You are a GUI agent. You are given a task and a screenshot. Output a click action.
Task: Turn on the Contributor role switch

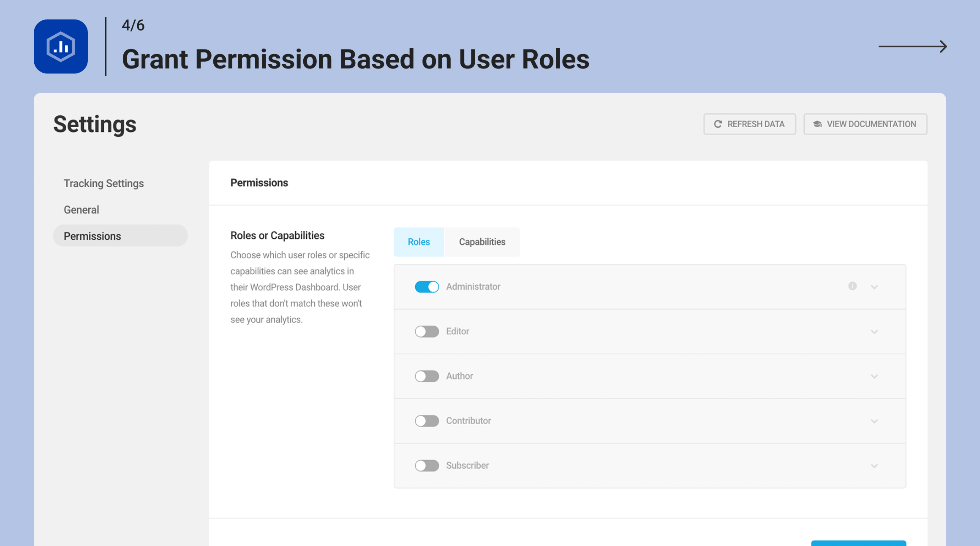coord(427,421)
